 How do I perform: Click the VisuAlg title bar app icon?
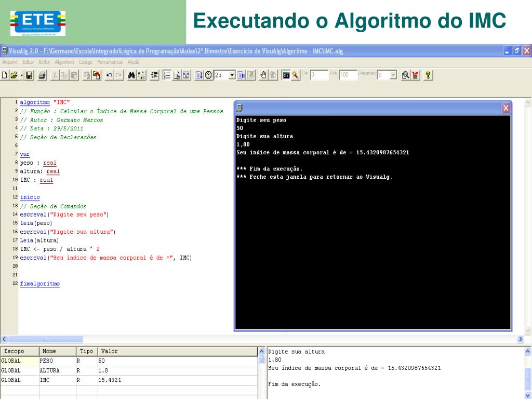[4, 51]
